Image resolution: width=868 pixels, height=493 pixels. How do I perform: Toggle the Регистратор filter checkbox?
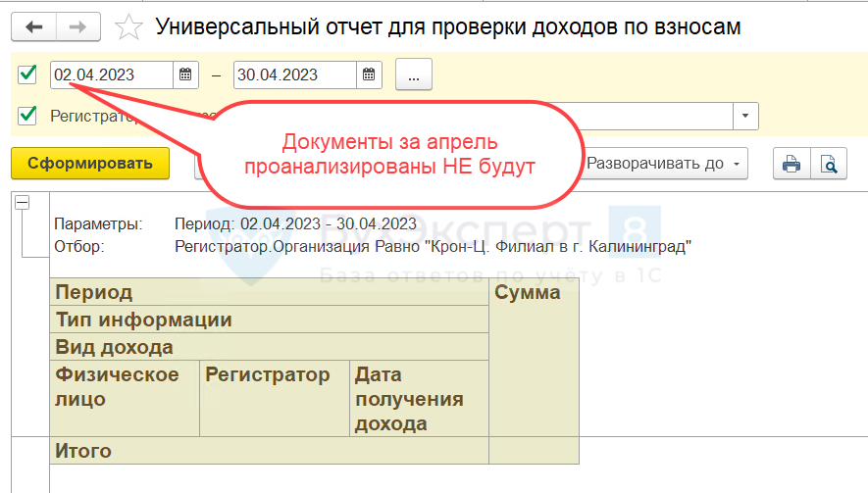tap(27, 115)
